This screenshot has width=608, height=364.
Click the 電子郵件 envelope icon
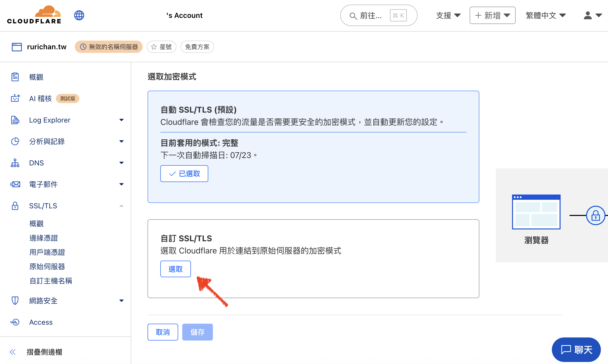tap(15, 184)
